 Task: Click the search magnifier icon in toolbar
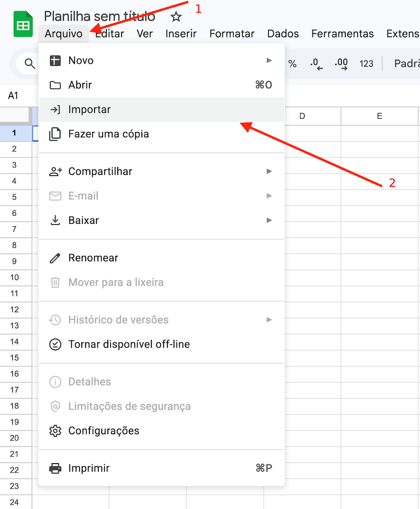[x=30, y=64]
